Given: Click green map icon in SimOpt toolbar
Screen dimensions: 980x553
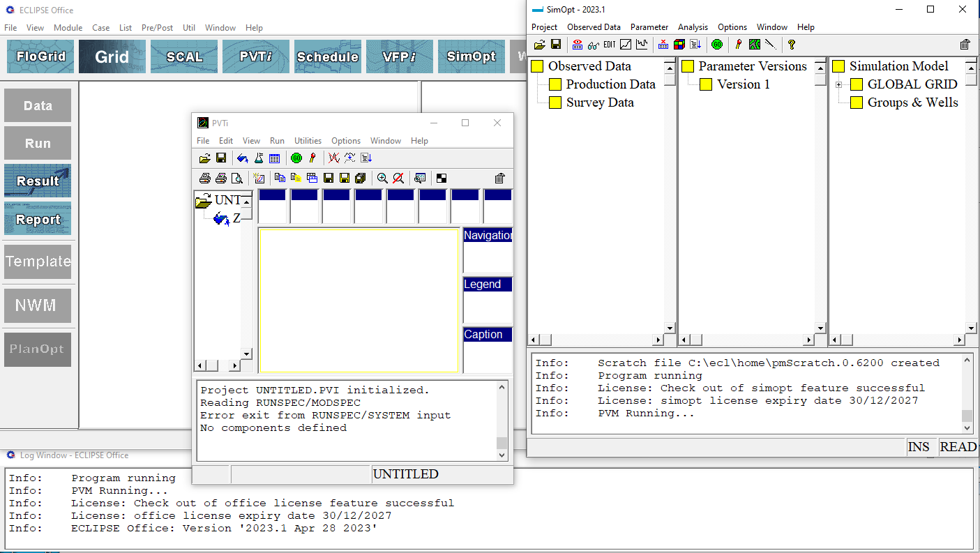Looking at the screenshot, I should point(754,45).
